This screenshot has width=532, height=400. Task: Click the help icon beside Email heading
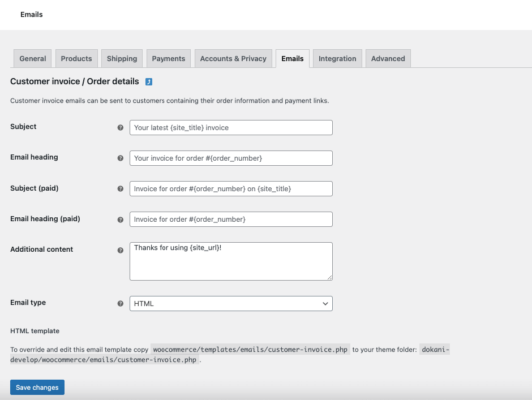coord(121,158)
